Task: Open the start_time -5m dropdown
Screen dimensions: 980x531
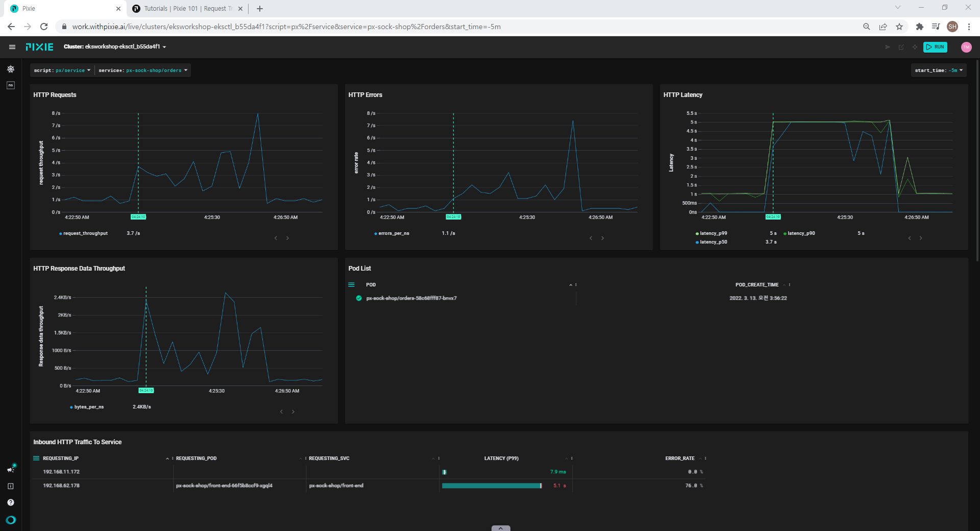Action: coord(939,70)
